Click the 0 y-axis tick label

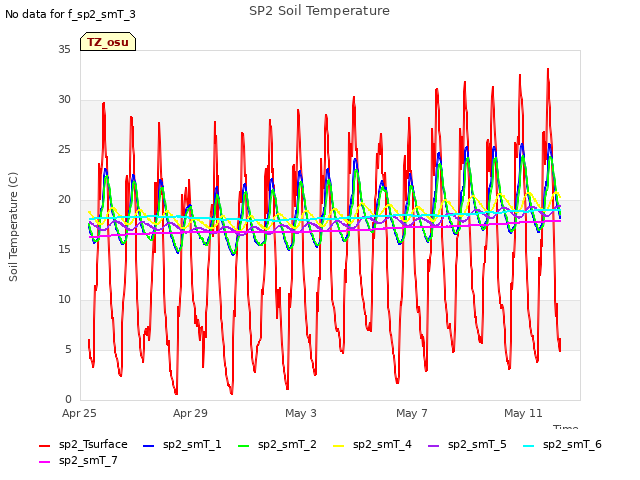click(x=68, y=400)
